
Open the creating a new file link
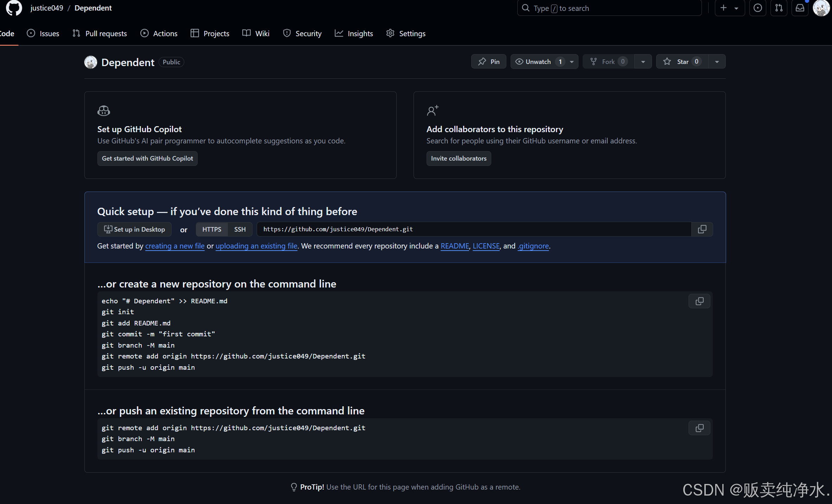(x=175, y=246)
